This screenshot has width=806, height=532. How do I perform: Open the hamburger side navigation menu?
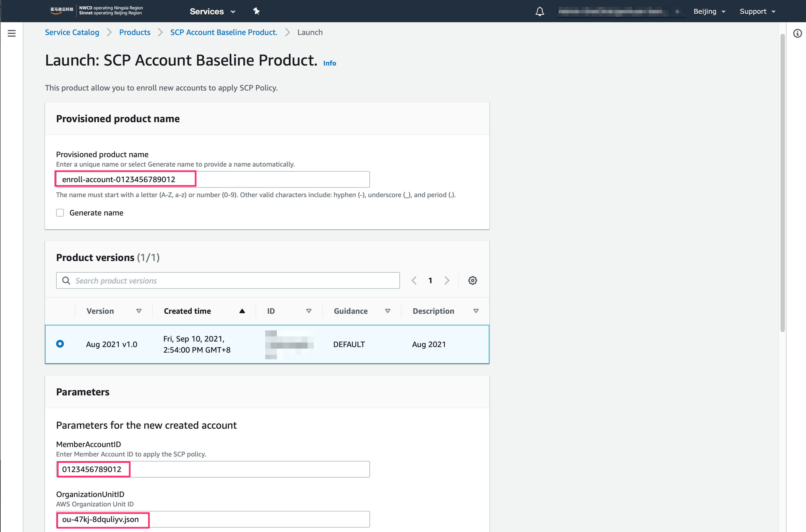12,33
